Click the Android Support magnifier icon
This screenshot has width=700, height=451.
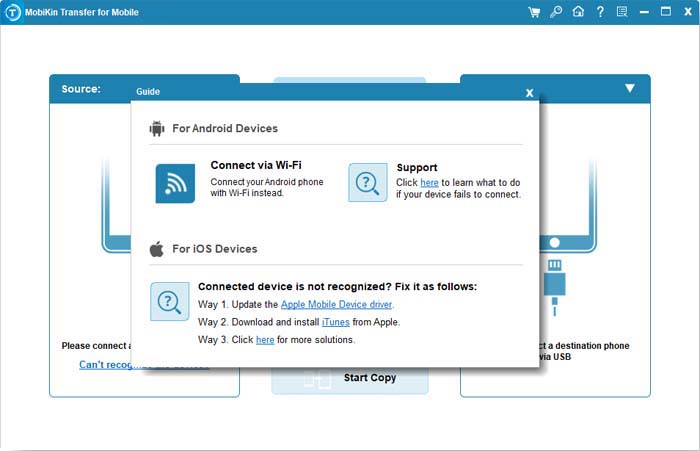(368, 183)
